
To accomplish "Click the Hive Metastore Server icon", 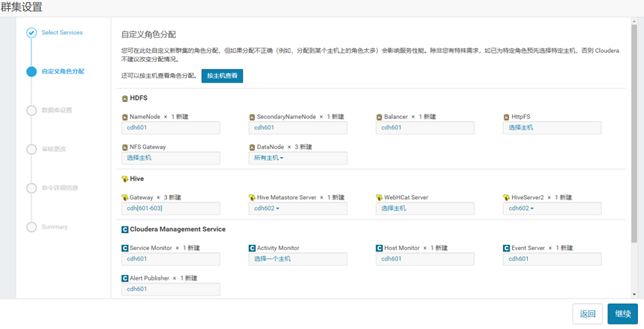I will click(x=252, y=198).
